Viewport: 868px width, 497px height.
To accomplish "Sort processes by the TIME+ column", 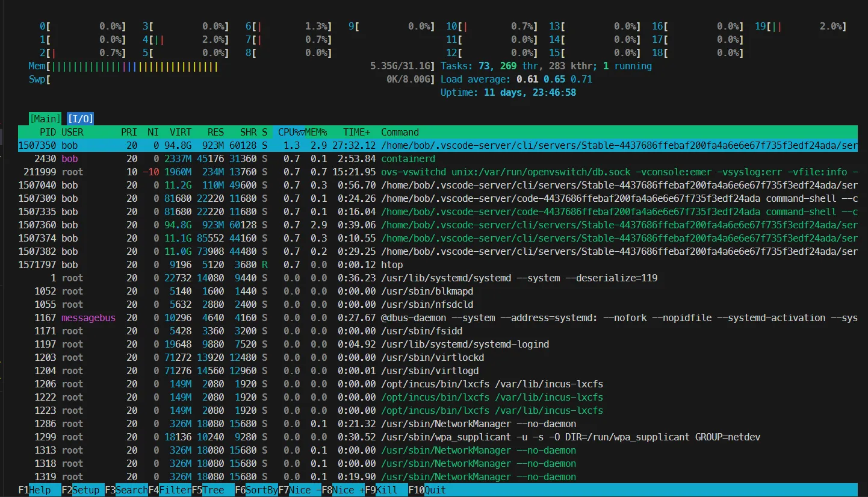I will click(x=356, y=132).
